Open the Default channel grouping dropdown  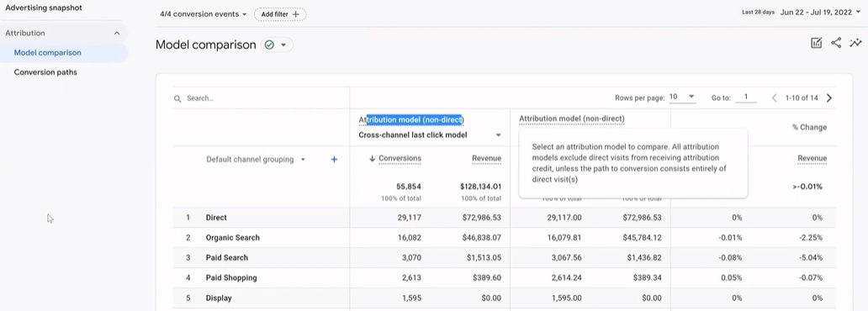click(255, 160)
